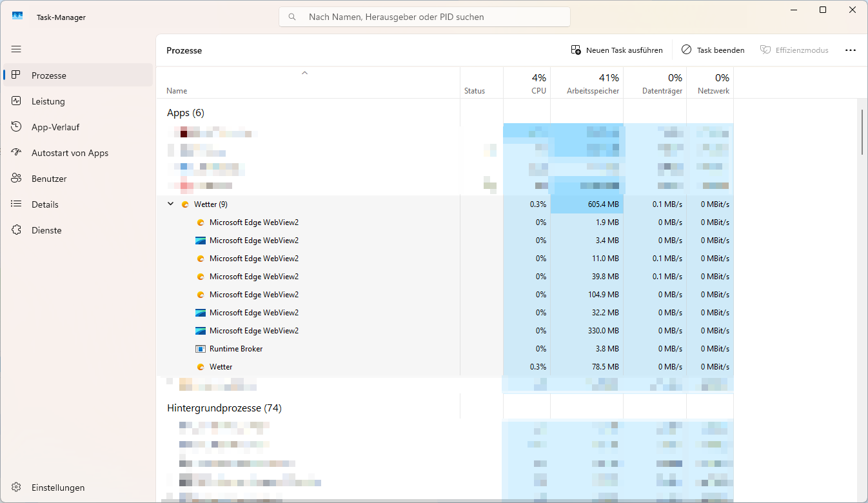Select WebView2 row using 330.0 MB
Image resolution: width=868 pixels, height=503 pixels.
(445, 331)
